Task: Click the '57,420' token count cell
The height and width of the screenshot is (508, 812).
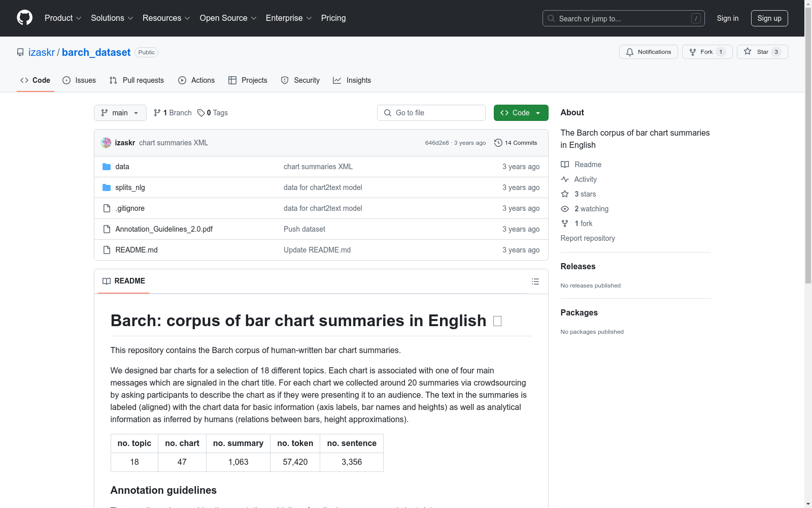Action: pos(295,462)
